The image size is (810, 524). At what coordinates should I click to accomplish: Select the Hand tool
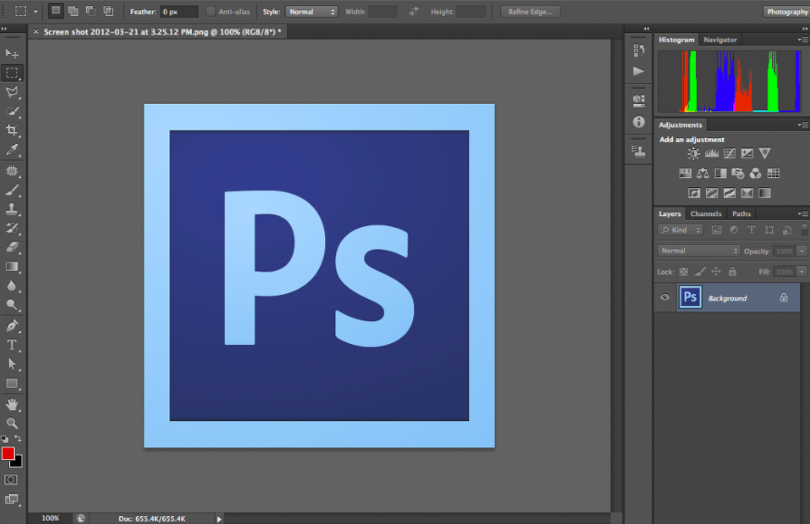11,405
